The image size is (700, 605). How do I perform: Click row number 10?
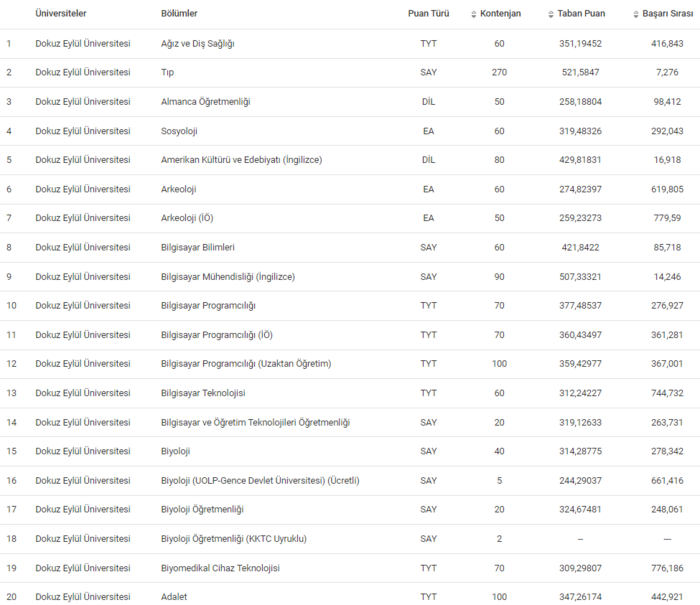[x=12, y=306]
